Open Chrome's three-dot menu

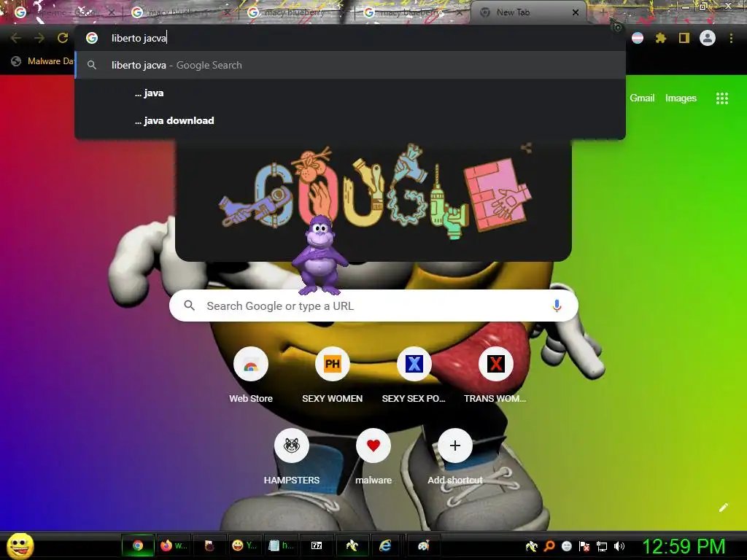point(731,38)
